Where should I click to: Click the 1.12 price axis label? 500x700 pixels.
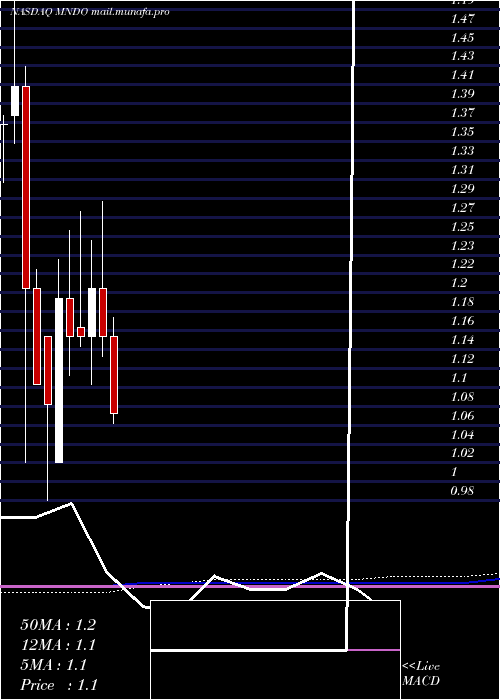462,359
